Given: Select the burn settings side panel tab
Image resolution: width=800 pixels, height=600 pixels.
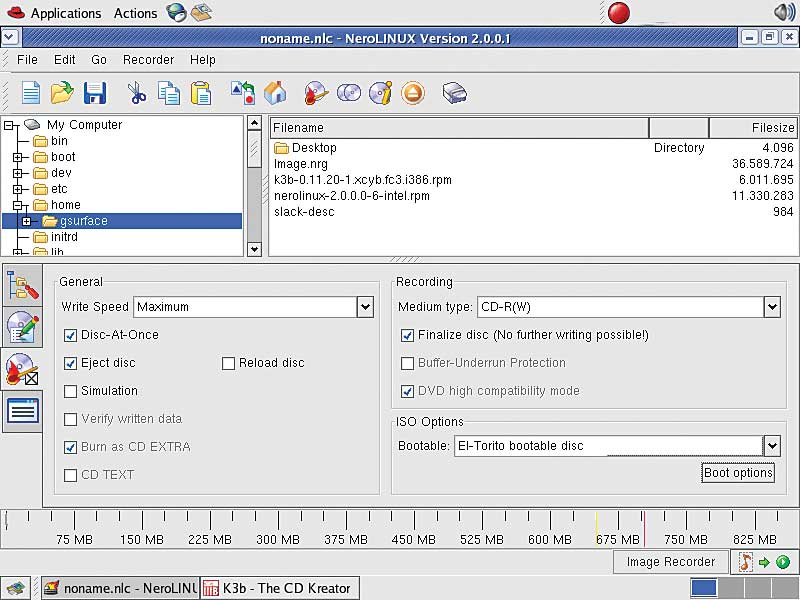Looking at the screenshot, I should 22,369.
